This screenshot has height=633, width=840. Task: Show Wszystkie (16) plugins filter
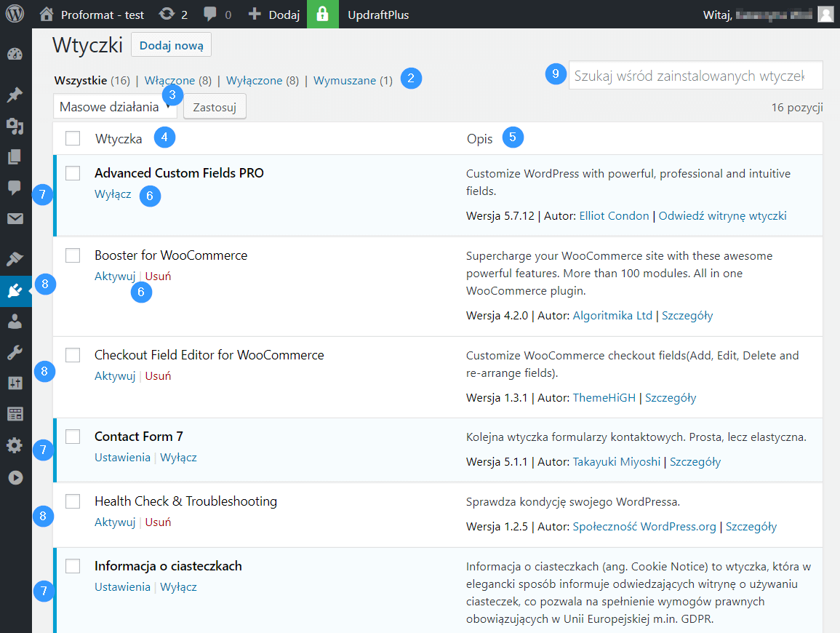(92, 80)
